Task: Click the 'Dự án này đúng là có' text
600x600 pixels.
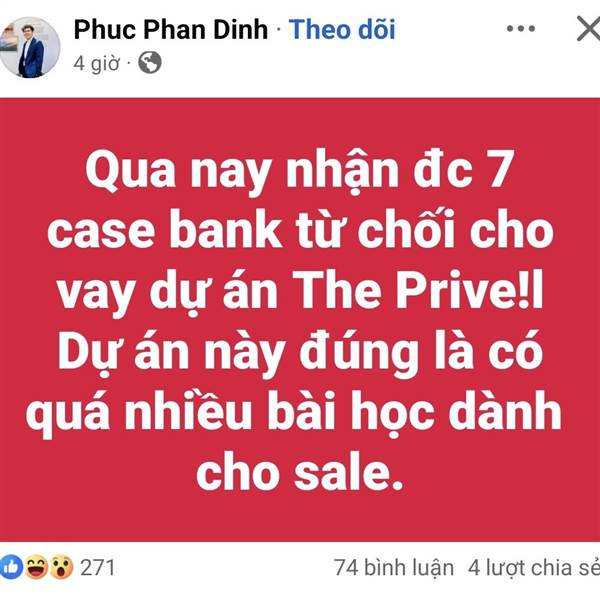Action: click(300, 353)
